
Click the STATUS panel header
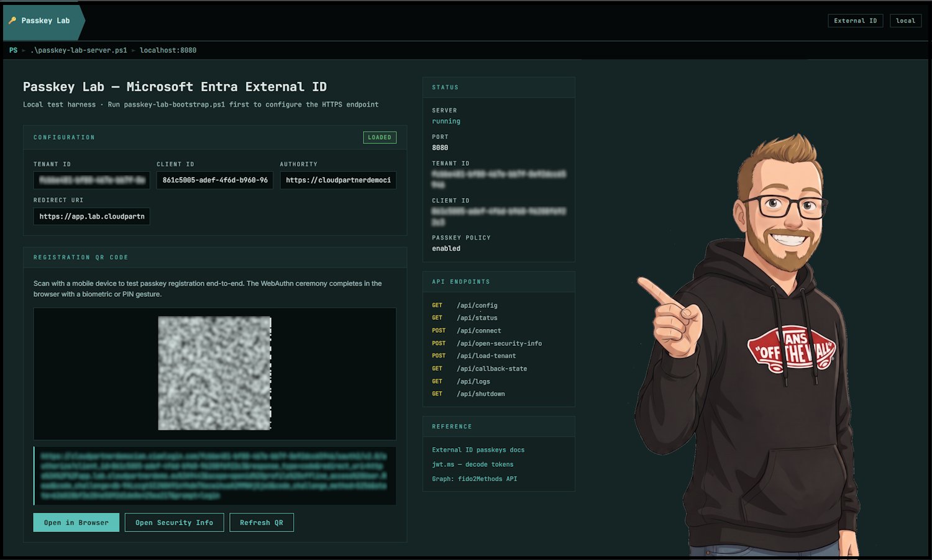pos(445,88)
